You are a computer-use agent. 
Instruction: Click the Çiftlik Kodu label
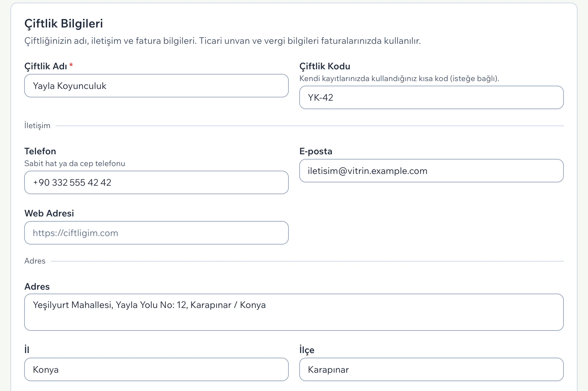click(x=325, y=66)
